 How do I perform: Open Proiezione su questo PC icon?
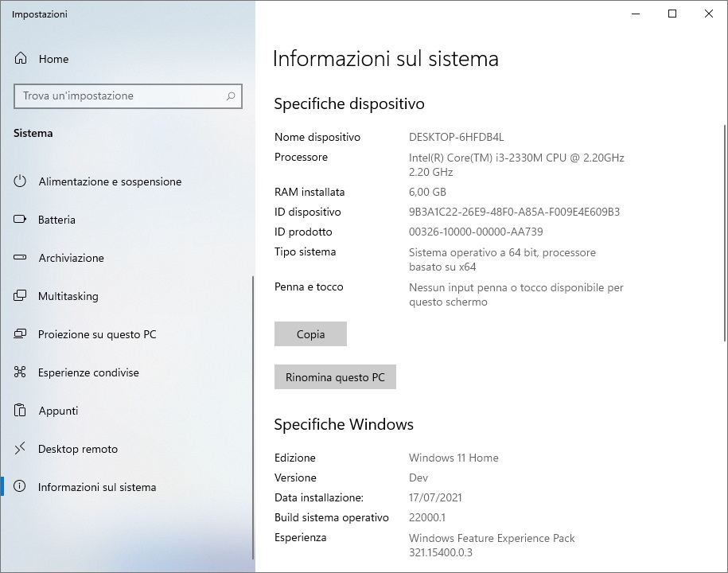click(x=20, y=333)
